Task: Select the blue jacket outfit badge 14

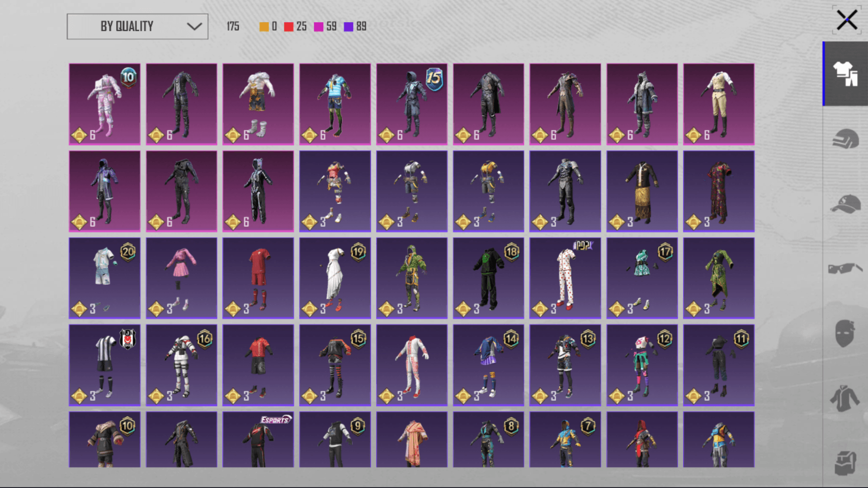Action: click(488, 365)
